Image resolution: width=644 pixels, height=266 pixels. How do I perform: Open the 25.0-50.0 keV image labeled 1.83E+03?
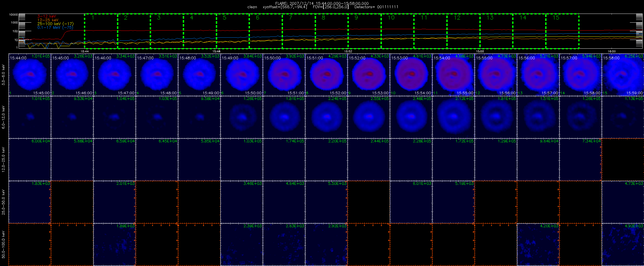click(30, 202)
